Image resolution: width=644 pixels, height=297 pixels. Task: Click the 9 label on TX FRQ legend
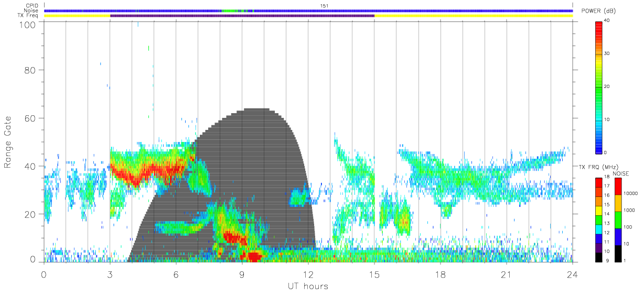point(607,260)
